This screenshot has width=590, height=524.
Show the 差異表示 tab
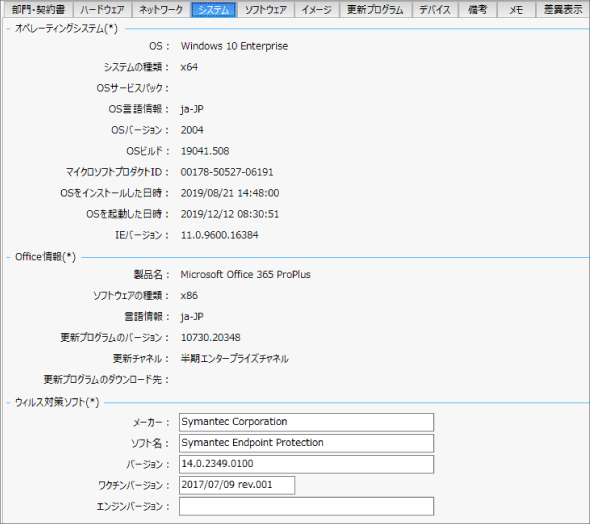tap(563, 9)
